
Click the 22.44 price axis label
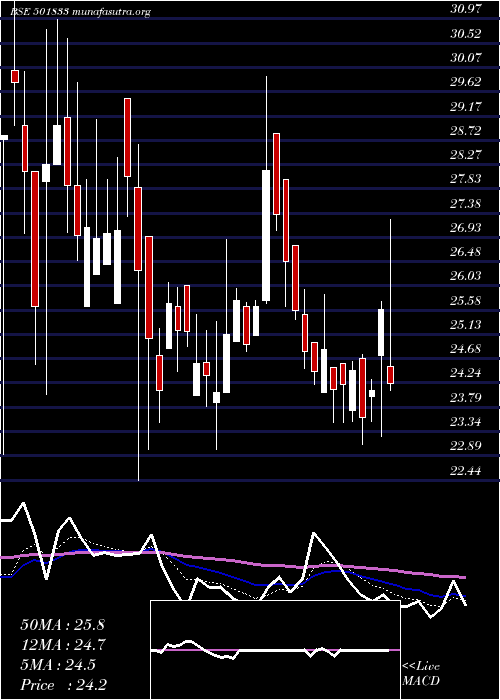pyautogui.click(x=466, y=470)
